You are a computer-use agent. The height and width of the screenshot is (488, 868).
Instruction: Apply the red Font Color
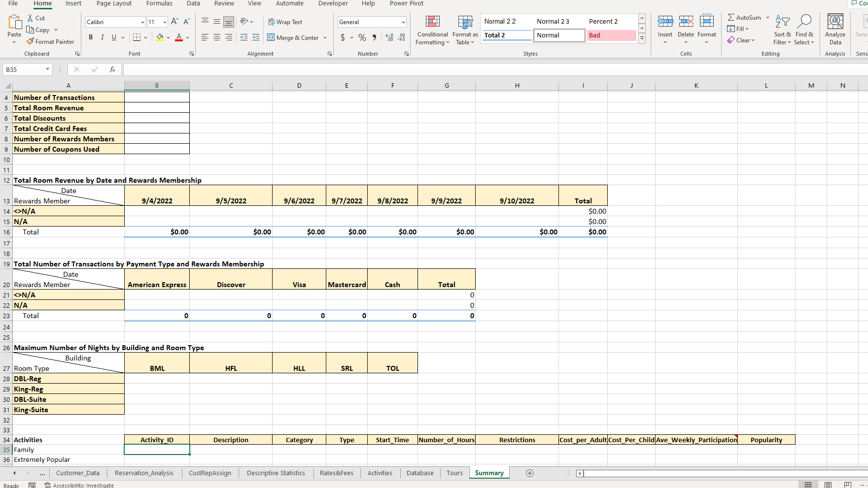click(179, 37)
